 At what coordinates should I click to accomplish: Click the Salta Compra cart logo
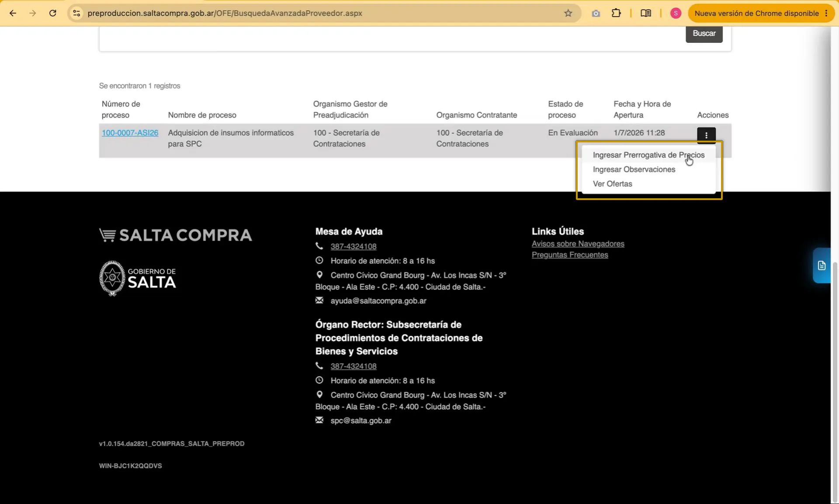tap(175, 235)
